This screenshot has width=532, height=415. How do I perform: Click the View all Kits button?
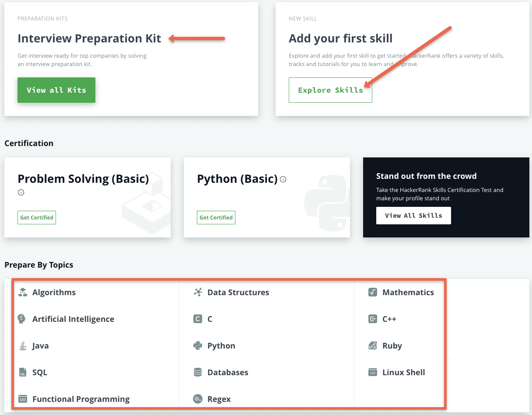(56, 90)
